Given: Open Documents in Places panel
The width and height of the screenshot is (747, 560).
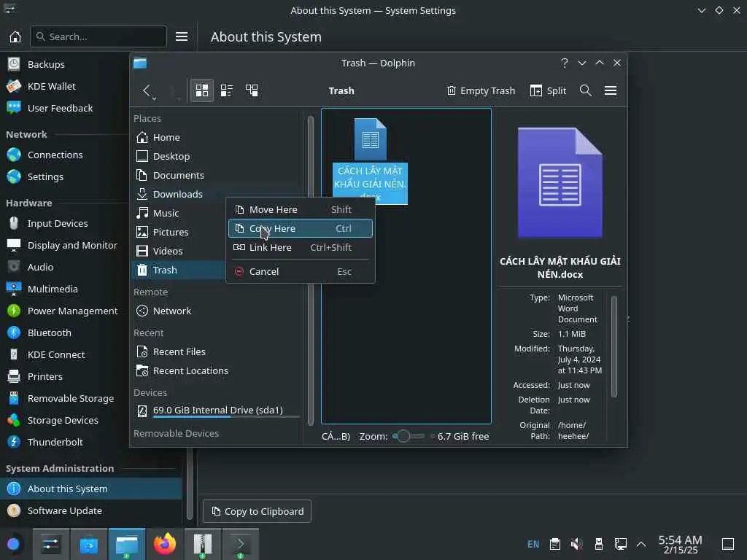Looking at the screenshot, I should (179, 175).
